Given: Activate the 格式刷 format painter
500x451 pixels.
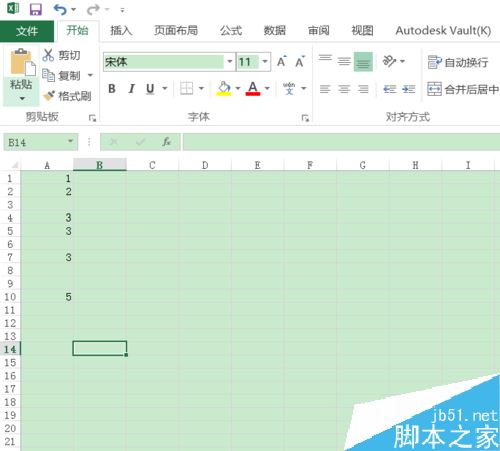Looking at the screenshot, I should [67, 96].
